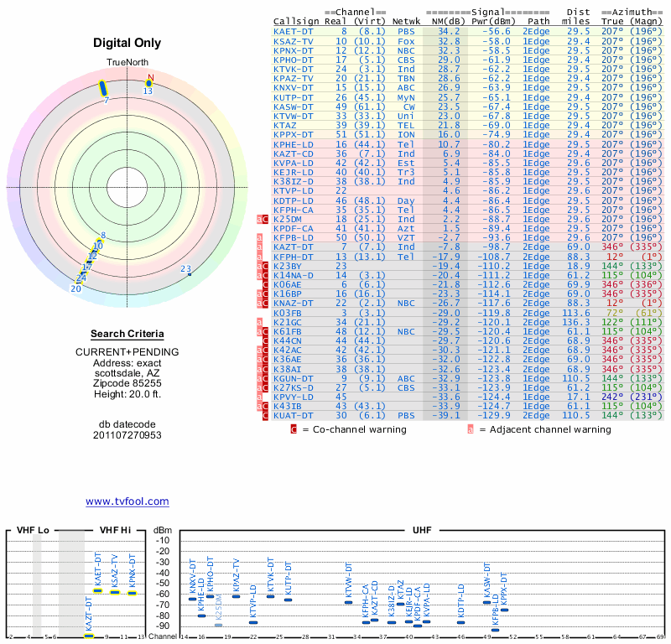Screen dimensions: 671x644
Task: Click the KPHO-DT callsign in the table
Action: click(294, 60)
